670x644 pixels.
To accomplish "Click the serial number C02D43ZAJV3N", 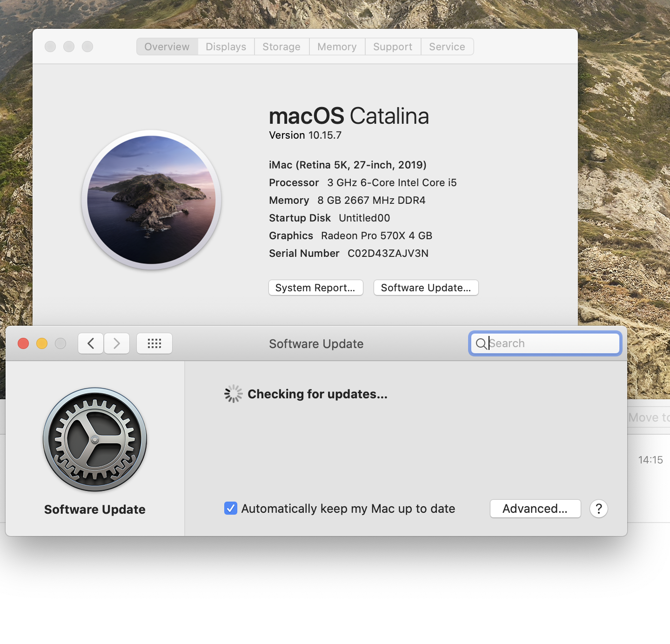I will (388, 253).
